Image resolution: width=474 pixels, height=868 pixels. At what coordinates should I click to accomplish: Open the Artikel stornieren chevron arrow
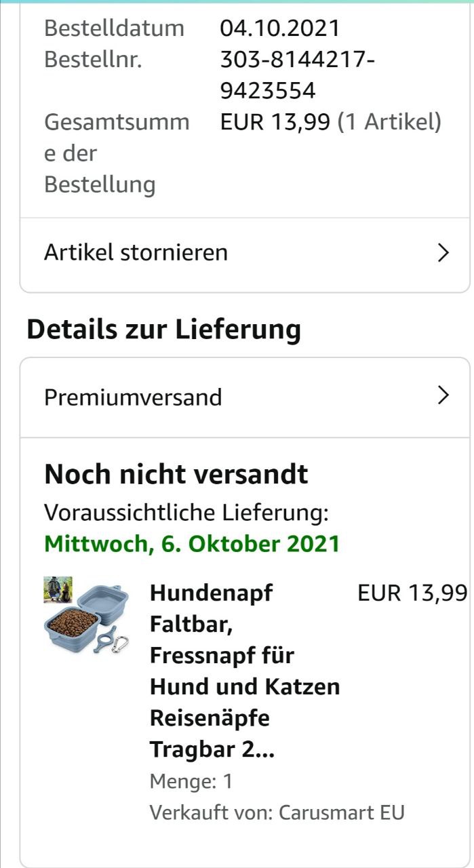pyautogui.click(x=443, y=253)
